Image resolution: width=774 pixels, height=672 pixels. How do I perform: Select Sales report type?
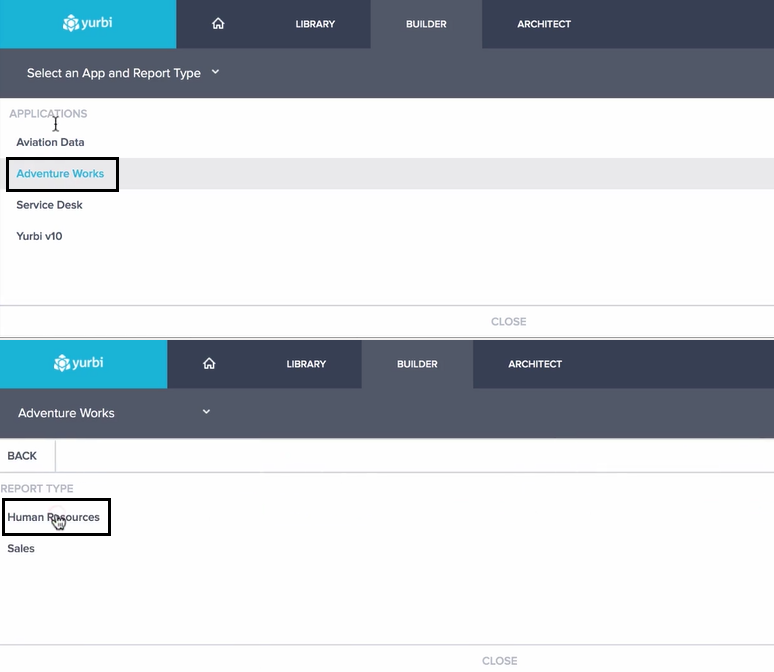click(21, 549)
